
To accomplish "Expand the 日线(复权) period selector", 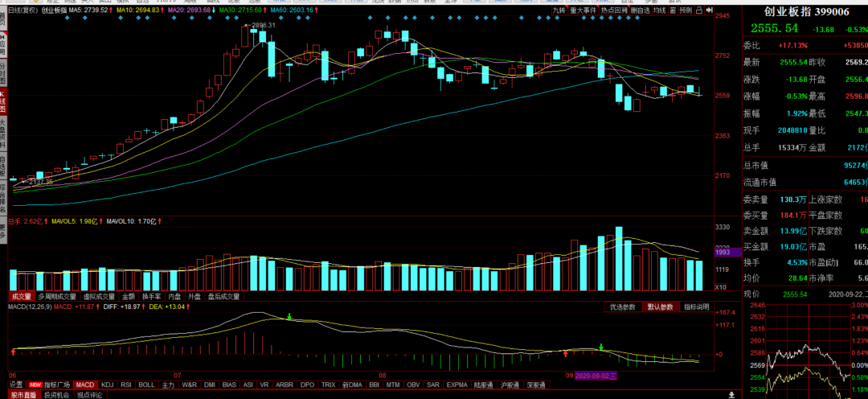I will pyautogui.click(x=23, y=10).
